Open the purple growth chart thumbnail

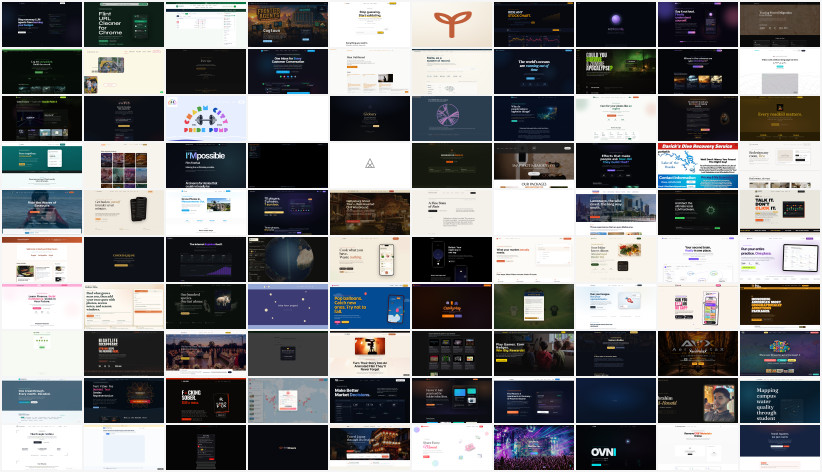coord(206,260)
